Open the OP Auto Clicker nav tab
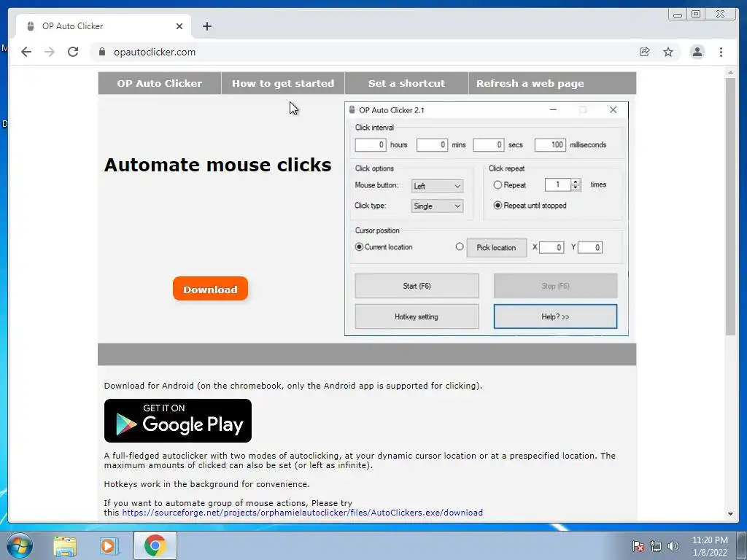Viewport: 747px width, 560px height. pos(160,83)
